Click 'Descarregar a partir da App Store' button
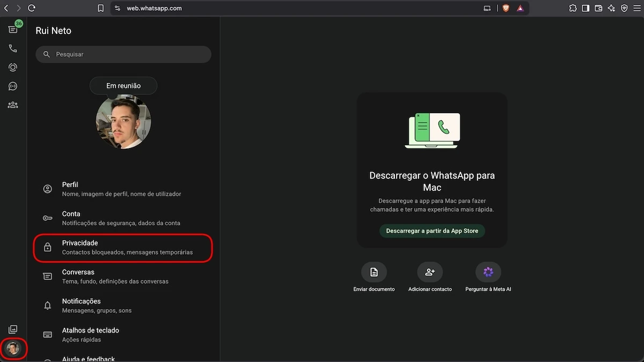 click(432, 231)
